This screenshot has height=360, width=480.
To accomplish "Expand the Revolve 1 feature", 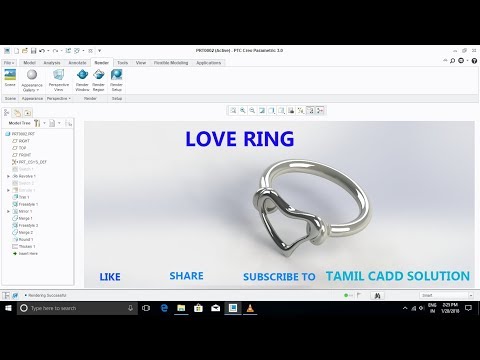I will 8,176.
